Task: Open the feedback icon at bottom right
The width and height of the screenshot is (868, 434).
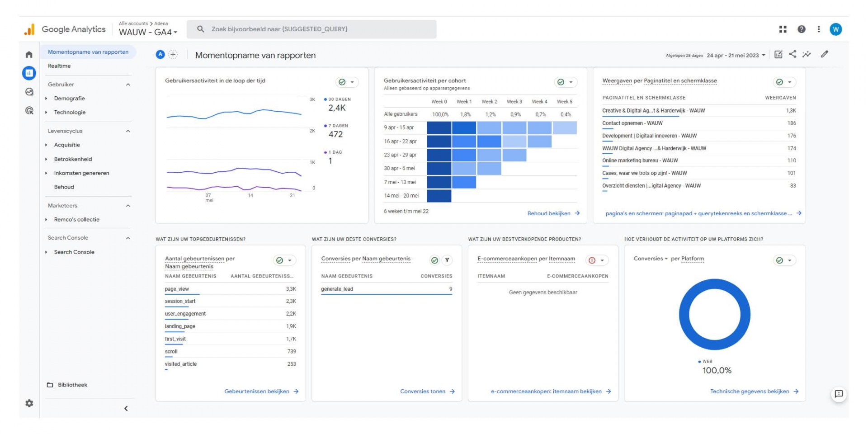Action: click(839, 394)
